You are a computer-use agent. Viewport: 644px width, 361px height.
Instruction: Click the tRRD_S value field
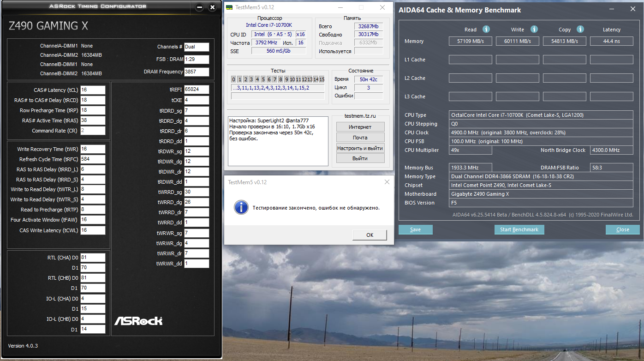(x=93, y=180)
